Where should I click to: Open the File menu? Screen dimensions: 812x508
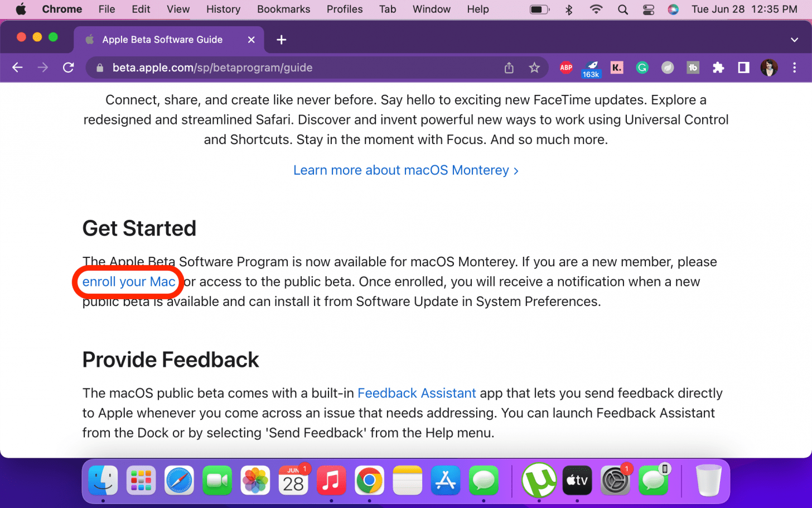107,9
